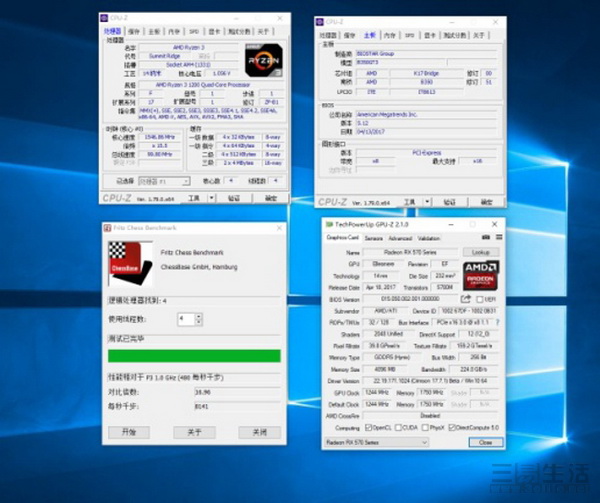Switch to SPD tab in CPU-Z processor window
The image size is (600, 503).
coord(194,31)
